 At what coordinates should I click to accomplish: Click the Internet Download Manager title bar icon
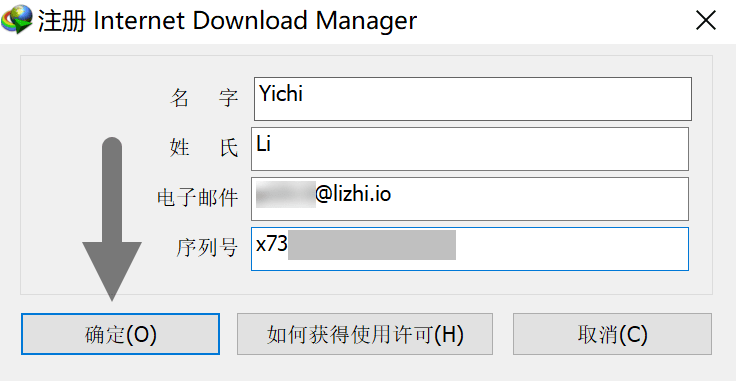coord(17,20)
